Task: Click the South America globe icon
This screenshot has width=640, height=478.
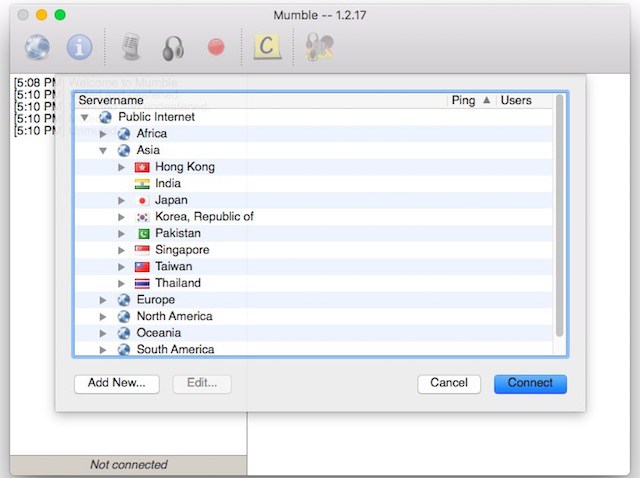Action: tap(124, 349)
